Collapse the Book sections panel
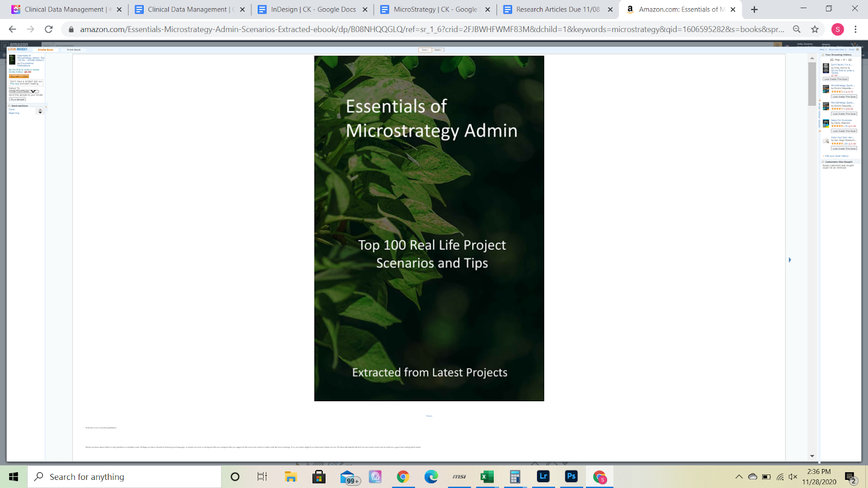The height and width of the screenshot is (488, 868). pos(9,106)
